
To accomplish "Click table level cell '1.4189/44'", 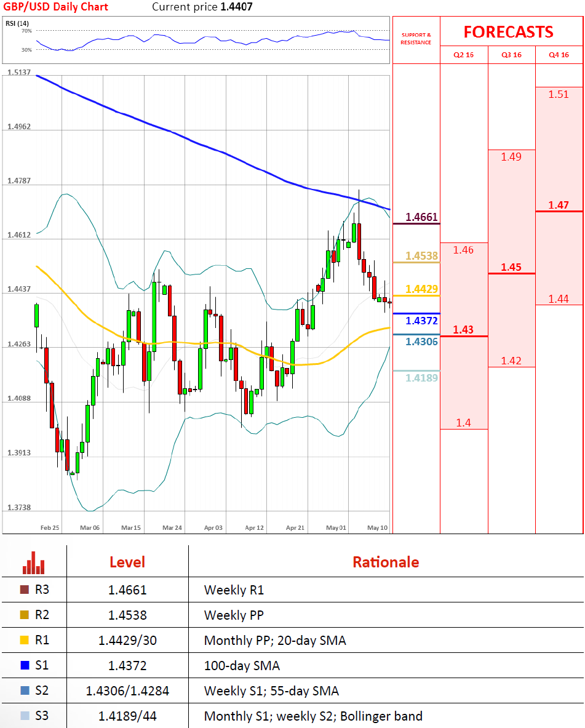I will [127, 716].
